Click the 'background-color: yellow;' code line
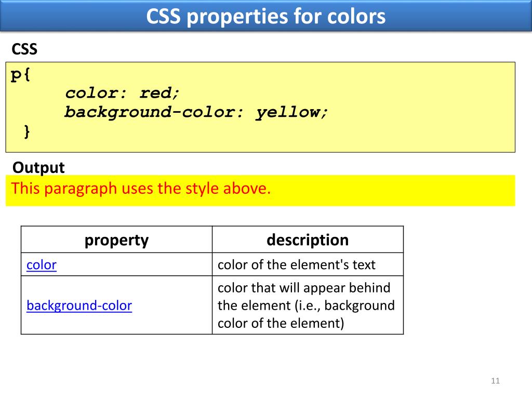Viewport: 532px width, 399px height. tap(196, 112)
